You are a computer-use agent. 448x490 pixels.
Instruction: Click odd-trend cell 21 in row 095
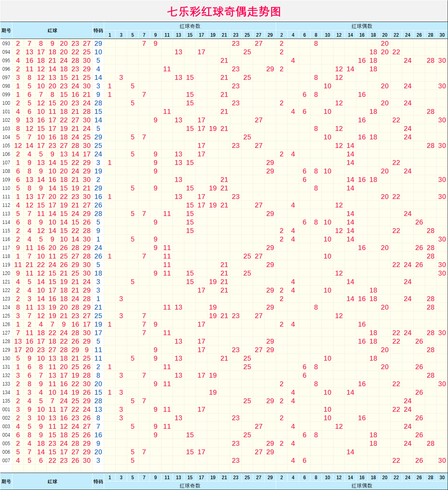coord(224,61)
